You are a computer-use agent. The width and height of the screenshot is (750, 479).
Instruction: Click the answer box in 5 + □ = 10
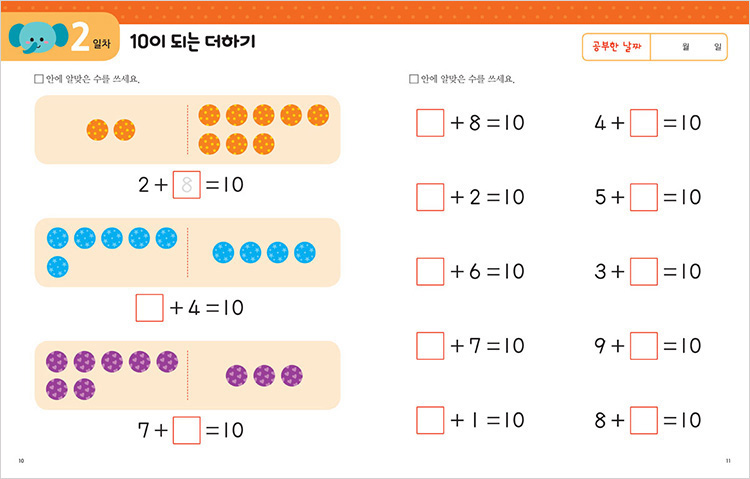(x=644, y=197)
